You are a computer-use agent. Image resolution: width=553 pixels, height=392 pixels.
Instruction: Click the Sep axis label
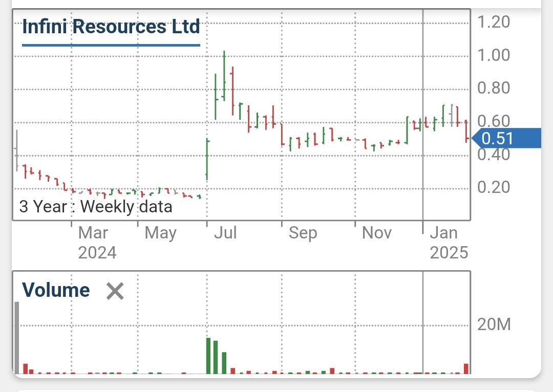pyautogui.click(x=303, y=233)
